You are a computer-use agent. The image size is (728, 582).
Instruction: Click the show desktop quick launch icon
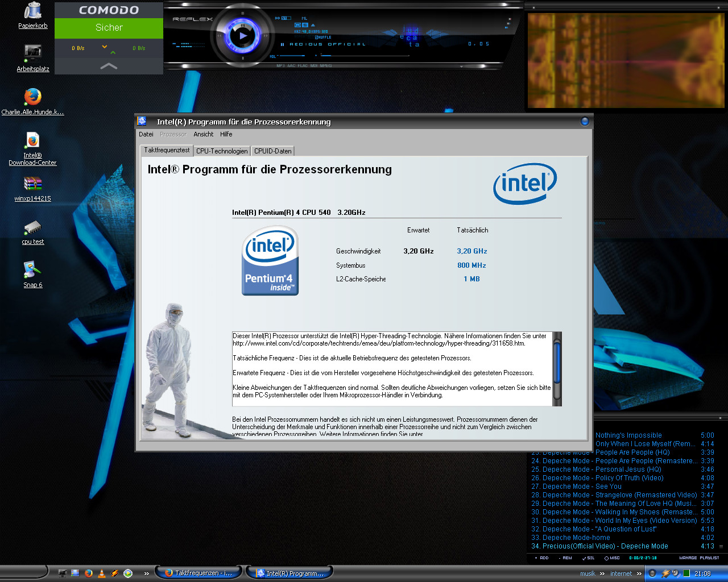[75, 573]
